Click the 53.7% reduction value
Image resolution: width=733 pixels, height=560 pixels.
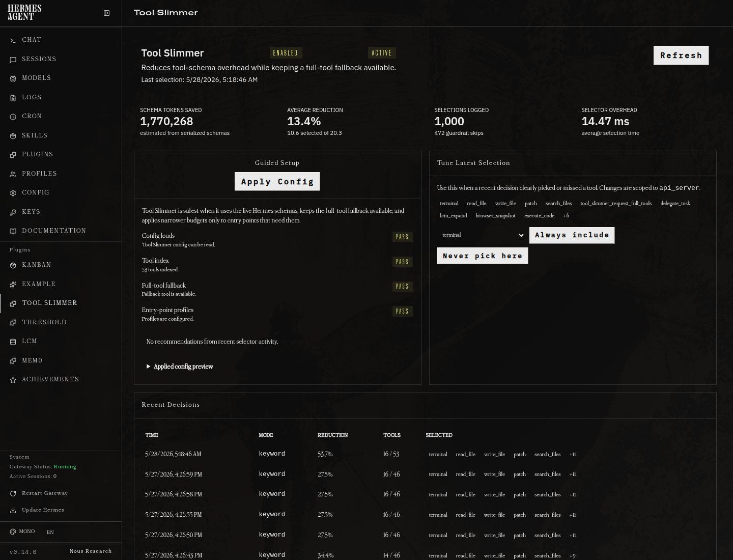click(x=325, y=454)
